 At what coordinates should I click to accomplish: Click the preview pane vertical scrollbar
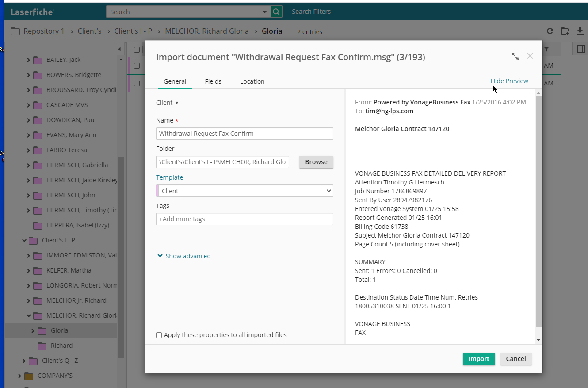pyautogui.click(x=538, y=212)
